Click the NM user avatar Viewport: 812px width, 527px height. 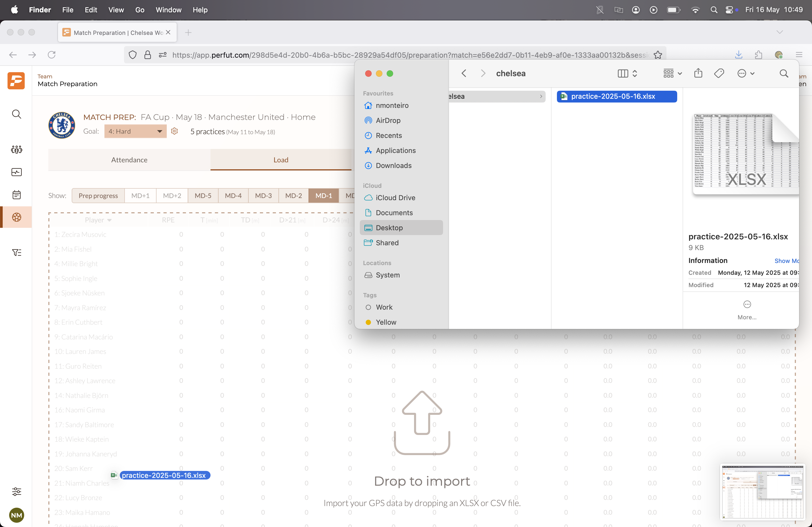click(16, 515)
